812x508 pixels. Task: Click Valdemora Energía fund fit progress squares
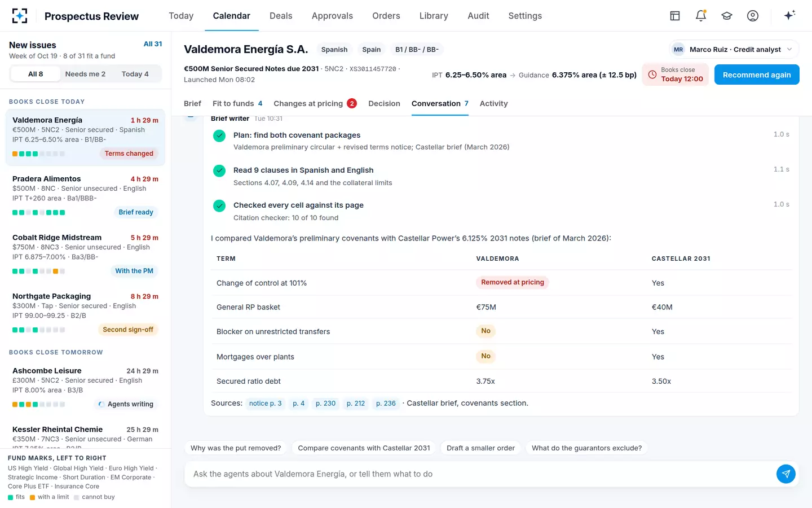tap(38, 154)
